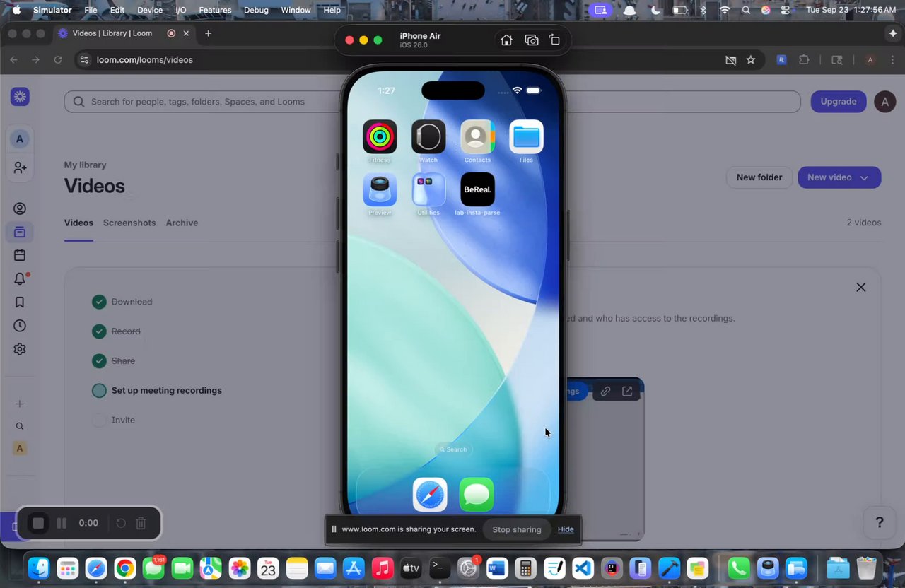Bookmark the page with Chrome star icon
The image size is (905, 588).
[x=751, y=60]
